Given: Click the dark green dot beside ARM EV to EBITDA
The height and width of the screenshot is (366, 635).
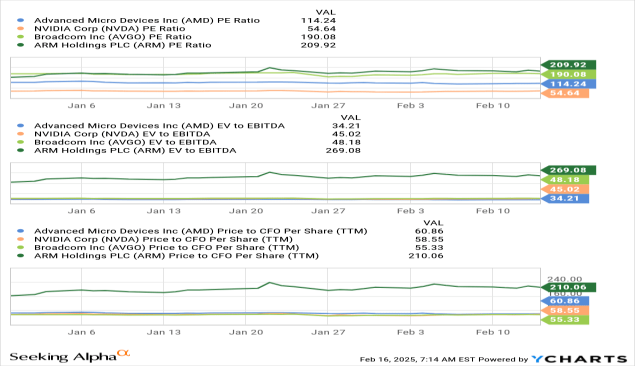Looking at the screenshot, I should tap(21, 150).
